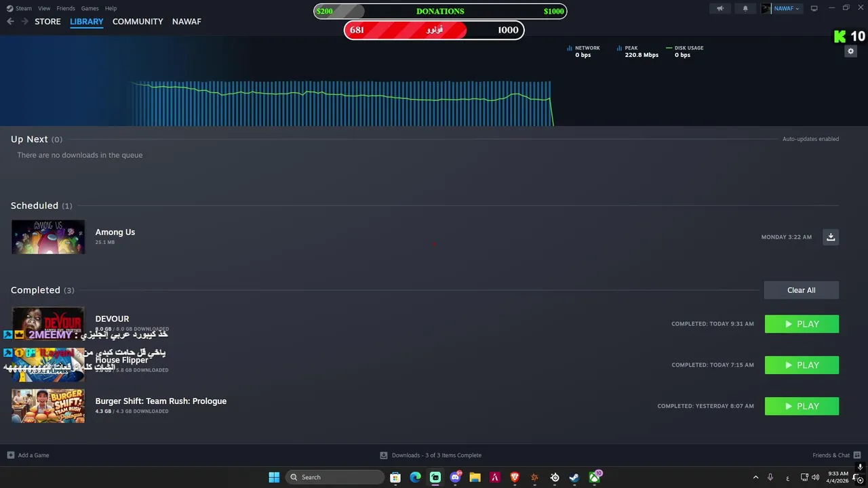Expand the NAWAF account dropdown

787,8
